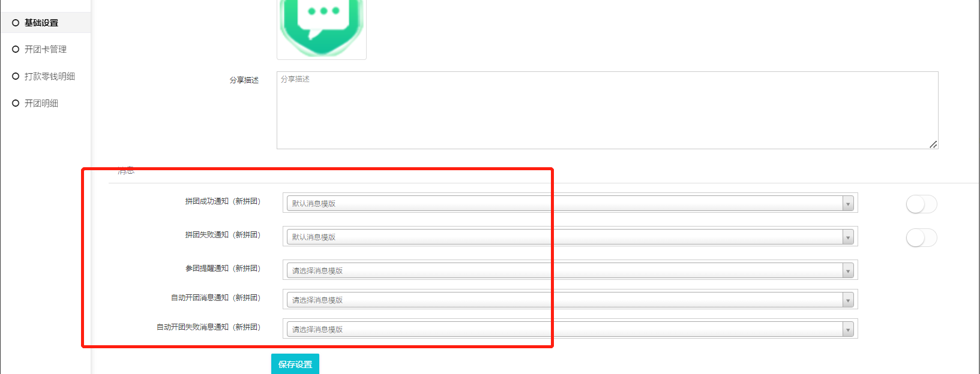The height and width of the screenshot is (374, 980).
Task: Open 打款零钱明细 page
Action: [x=50, y=76]
